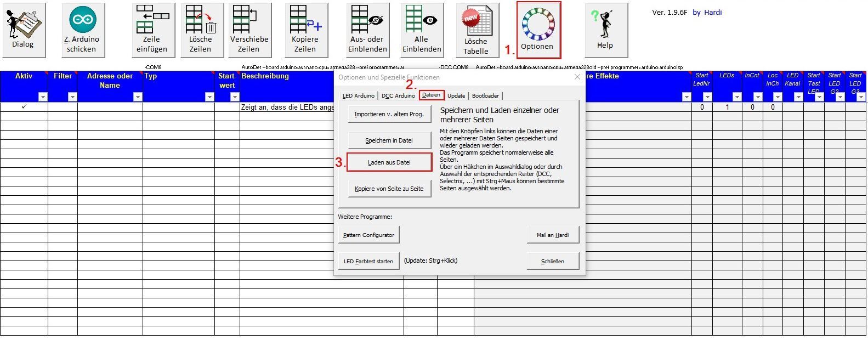Toggle the Aktiv checkmark in first row
Viewport: 868px width, 351px height.
24,107
